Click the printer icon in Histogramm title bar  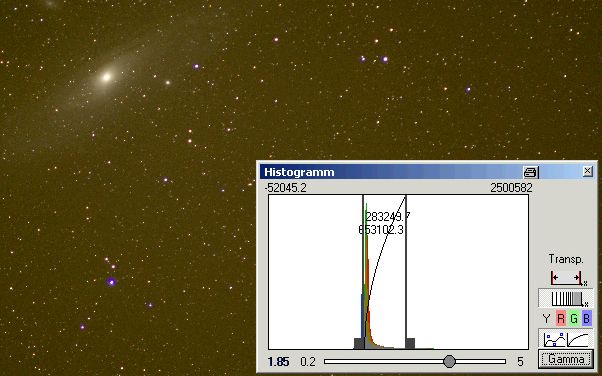coord(530,172)
